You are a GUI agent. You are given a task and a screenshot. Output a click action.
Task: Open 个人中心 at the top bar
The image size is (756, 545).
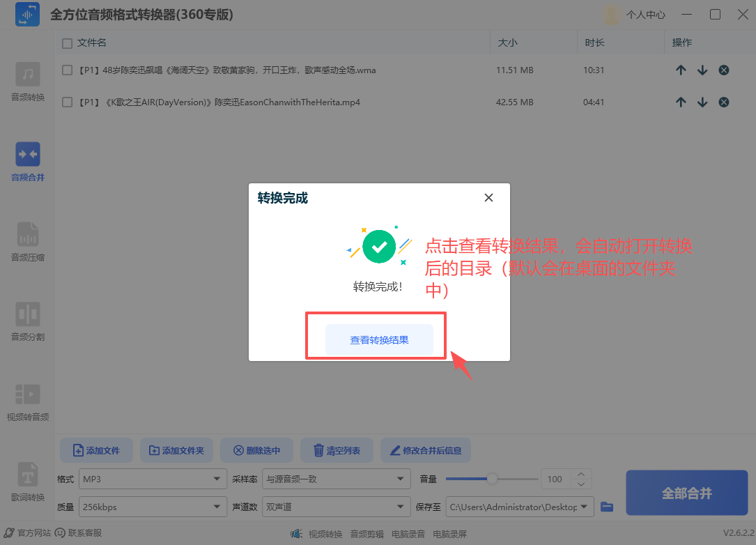click(645, 14)
